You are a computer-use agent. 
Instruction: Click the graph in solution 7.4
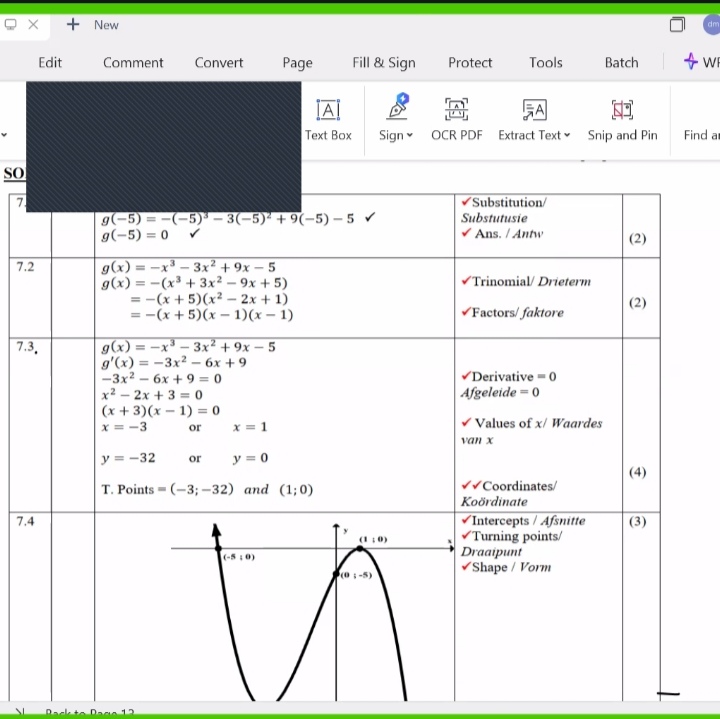[x=312, y=610]
